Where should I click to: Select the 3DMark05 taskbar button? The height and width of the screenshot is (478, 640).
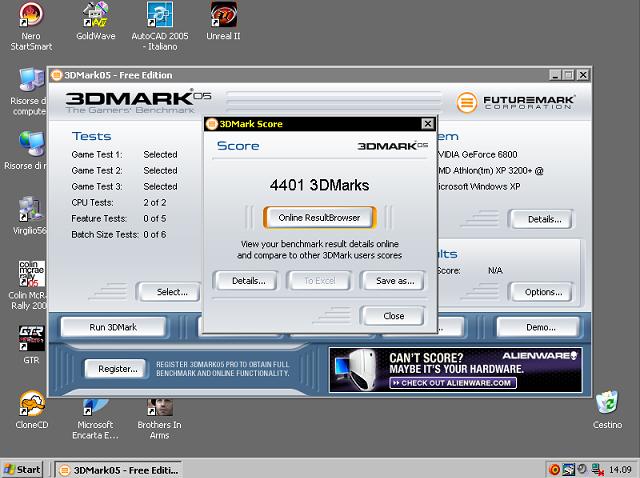click(x=118, y=470)
